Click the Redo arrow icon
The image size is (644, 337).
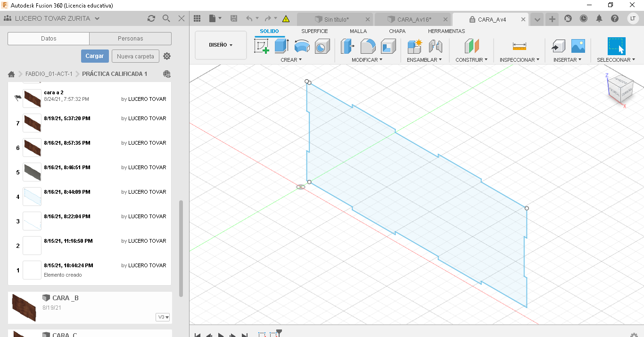click(268, 18)
